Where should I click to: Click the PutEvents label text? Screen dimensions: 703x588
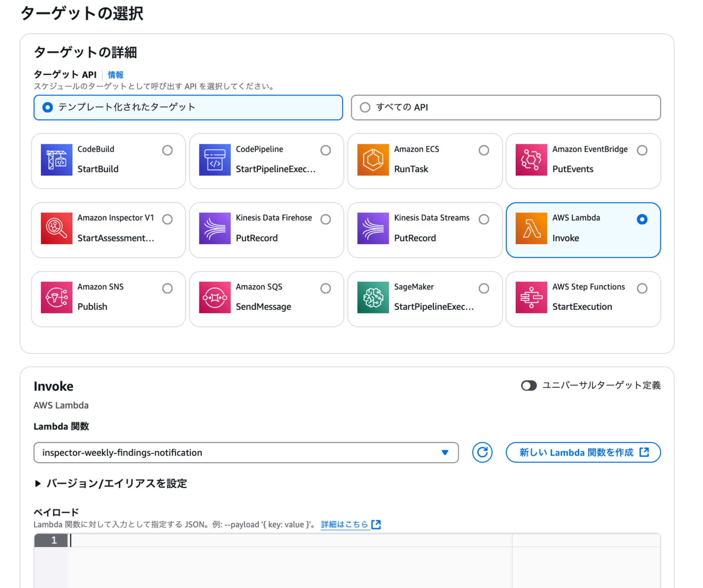click(573, 169)
